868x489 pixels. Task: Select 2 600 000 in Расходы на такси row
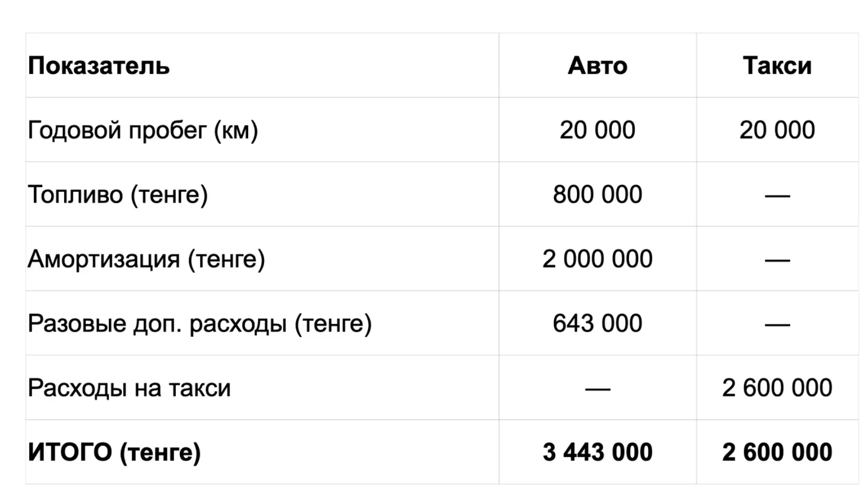(777, 388)
